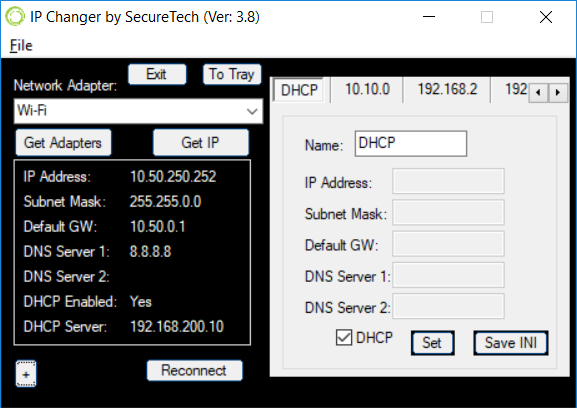Click the DNS Server 2 input field
The image size is (577, 408).
tap(448, 306)
